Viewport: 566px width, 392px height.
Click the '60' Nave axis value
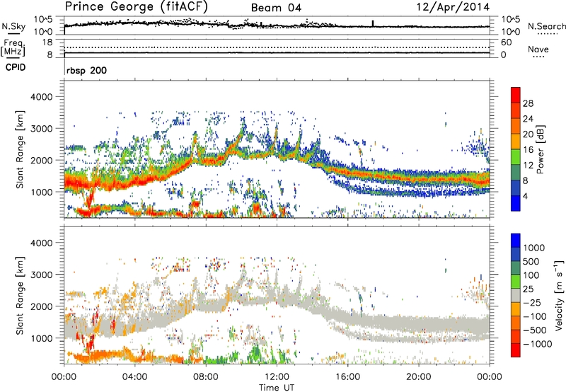pos(506,42)
